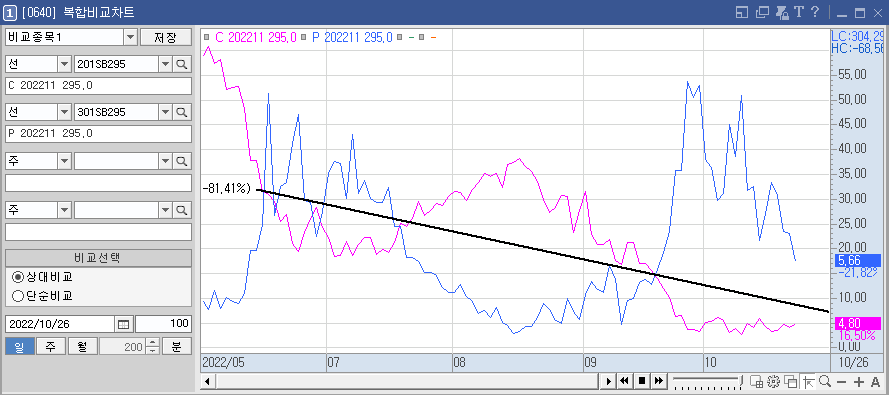
Task: Click the date field showing 2022/10/26
Action: tap(60, 325)
